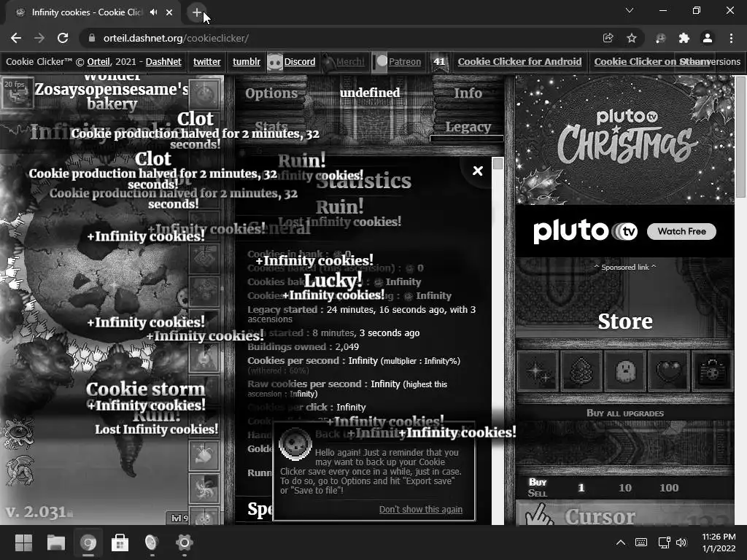Open the Chrome profile icon
The width and height of the screenshot is (747, 560).
[708, 38]
